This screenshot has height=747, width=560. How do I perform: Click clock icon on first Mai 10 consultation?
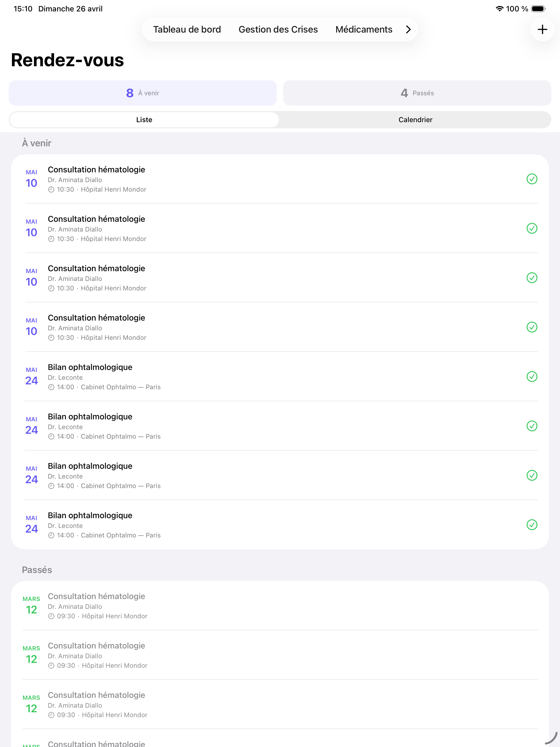click(x=51, y=190)
